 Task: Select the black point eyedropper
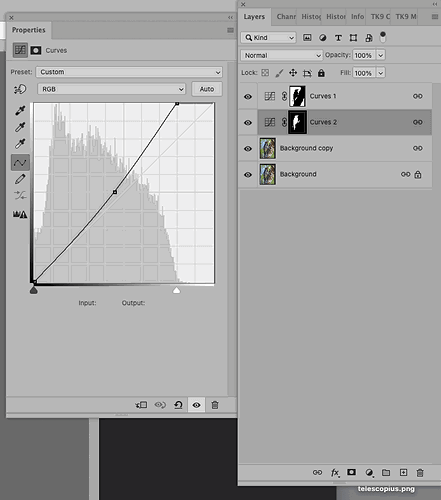(x=20, y=110)
